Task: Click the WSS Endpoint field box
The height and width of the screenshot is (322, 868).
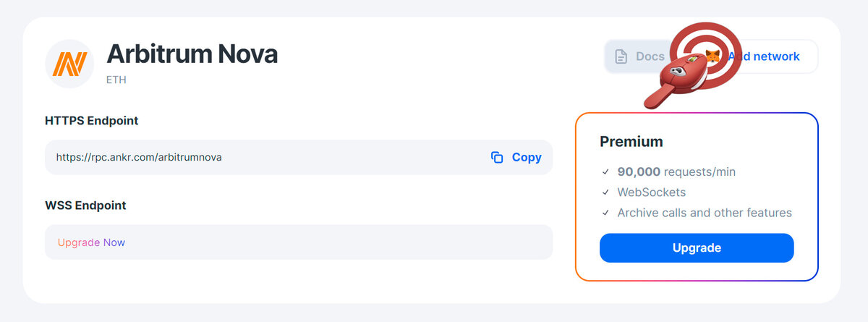Action: [x=299, y=242]
